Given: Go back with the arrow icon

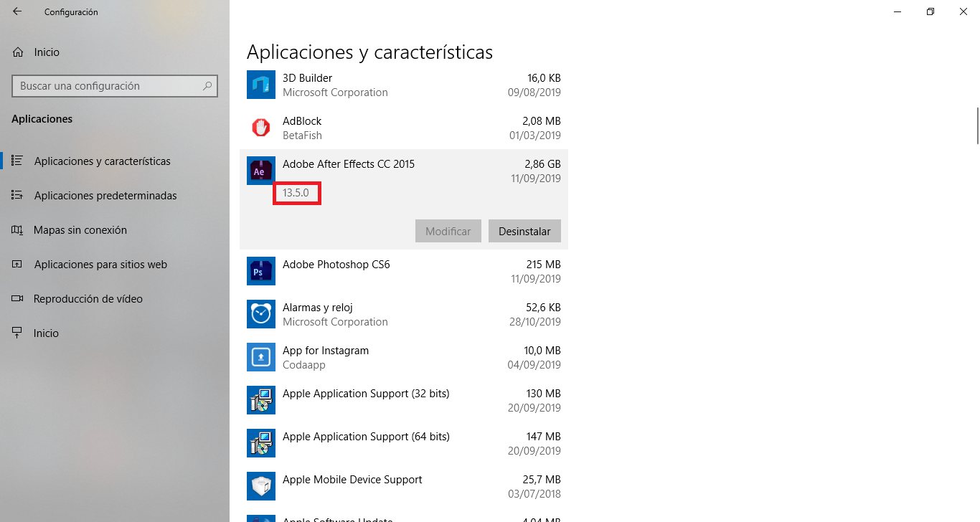Looking at the screenshot, I should click(x=17, y=11).
